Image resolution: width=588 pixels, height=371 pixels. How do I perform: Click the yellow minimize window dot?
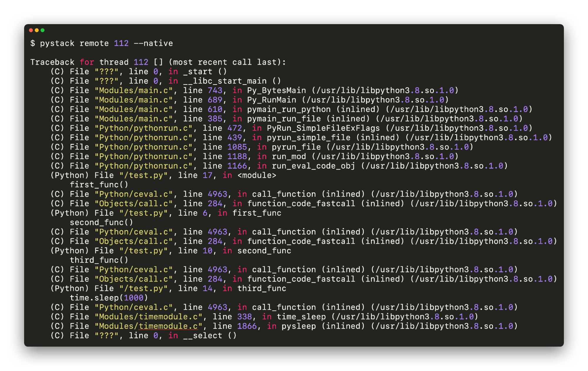tap(37, 30)
